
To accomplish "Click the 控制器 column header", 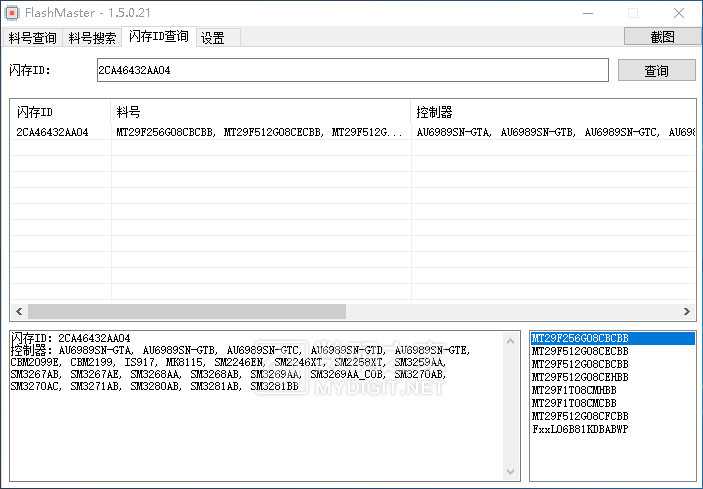I will (552, 112).
